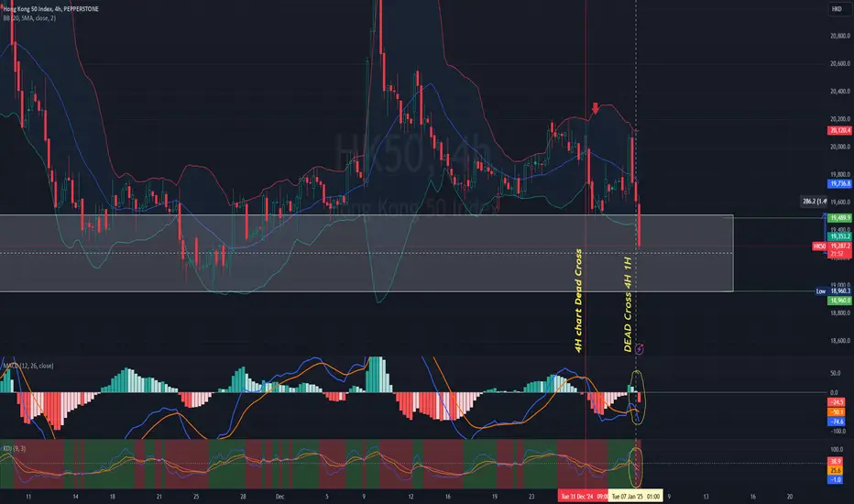Click the 28 date tick on time axis

click(x=243, y=497)
